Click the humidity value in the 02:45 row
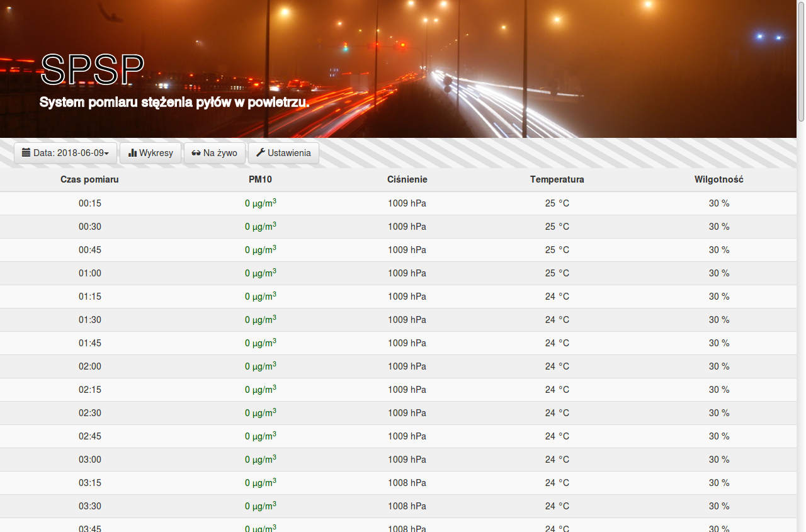The image size is (806, 532). point(718,436)
